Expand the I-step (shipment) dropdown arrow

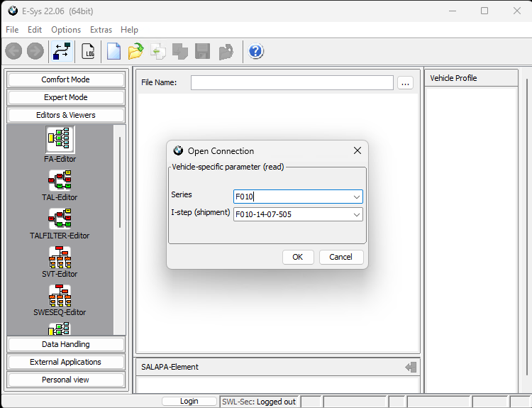[356, 214]
